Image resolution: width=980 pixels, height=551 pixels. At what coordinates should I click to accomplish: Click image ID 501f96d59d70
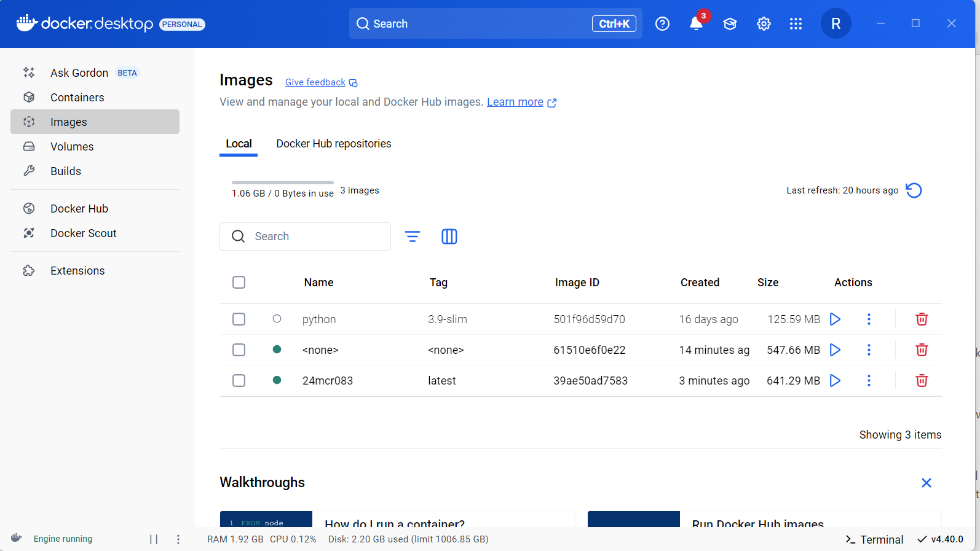(589, 319)
